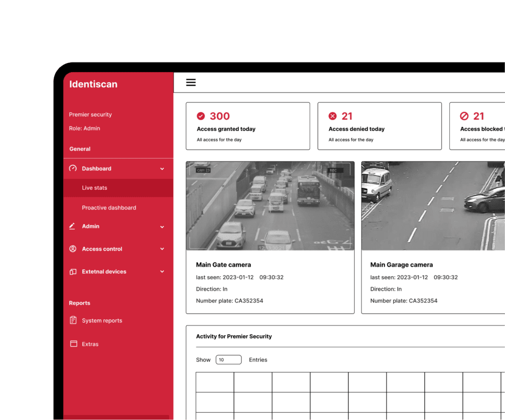
Task: Collapse the Dashboard chevron
Action: click(162, 169)
